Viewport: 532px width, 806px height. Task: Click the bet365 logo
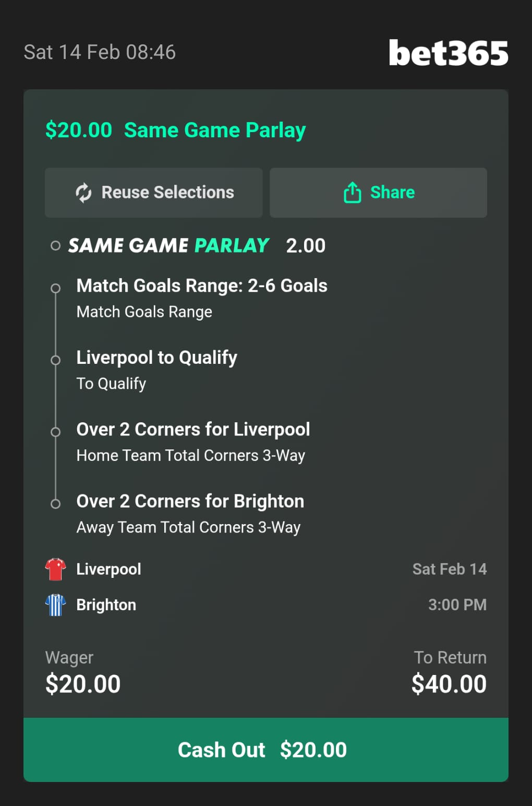tap(449, 53)
